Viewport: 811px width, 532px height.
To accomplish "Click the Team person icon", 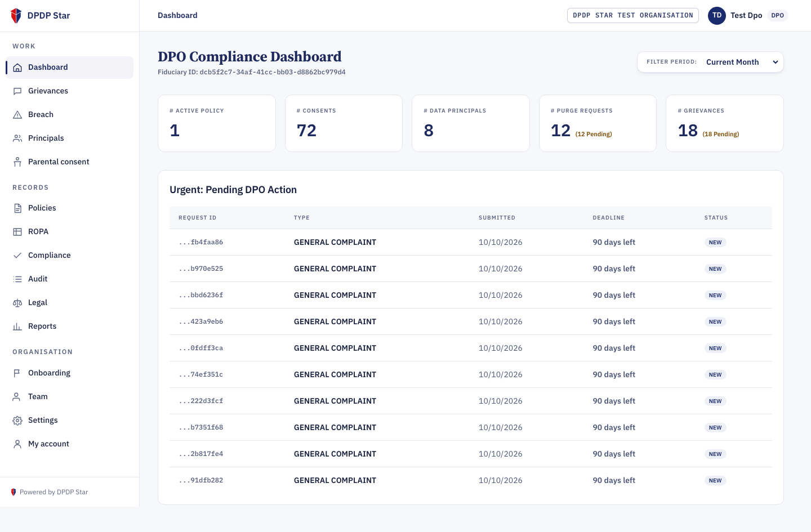I will [x=17, y=397].
